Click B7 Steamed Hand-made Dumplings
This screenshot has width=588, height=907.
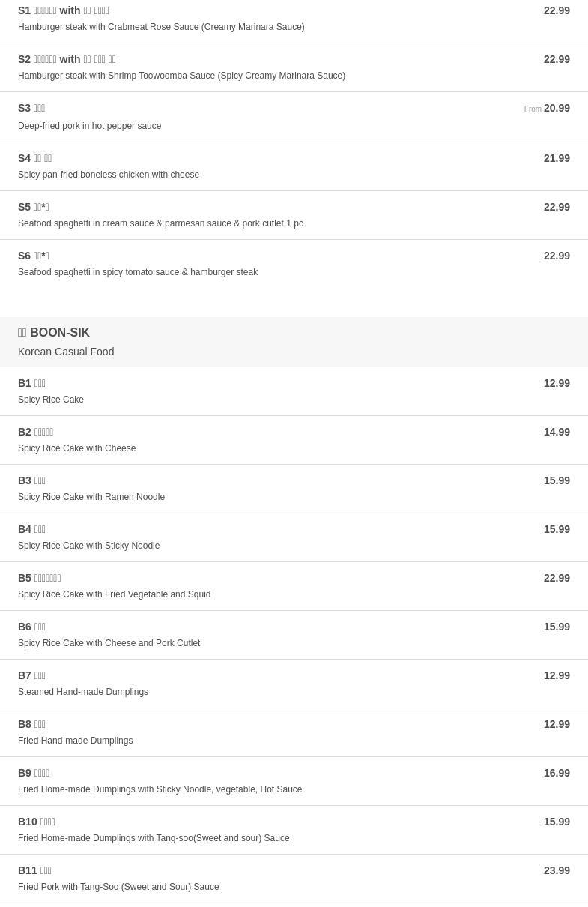(x=294, y=684)
